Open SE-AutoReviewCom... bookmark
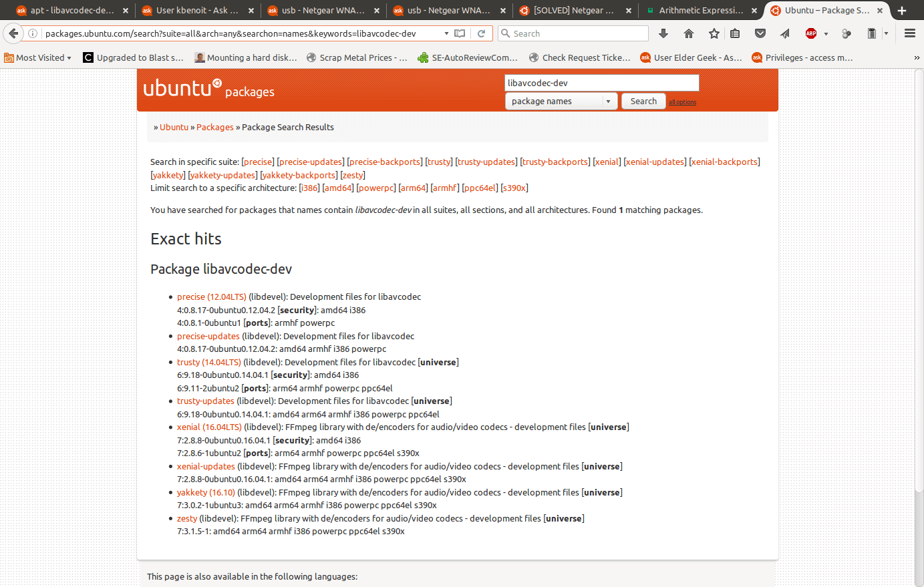 pos(468,58)
